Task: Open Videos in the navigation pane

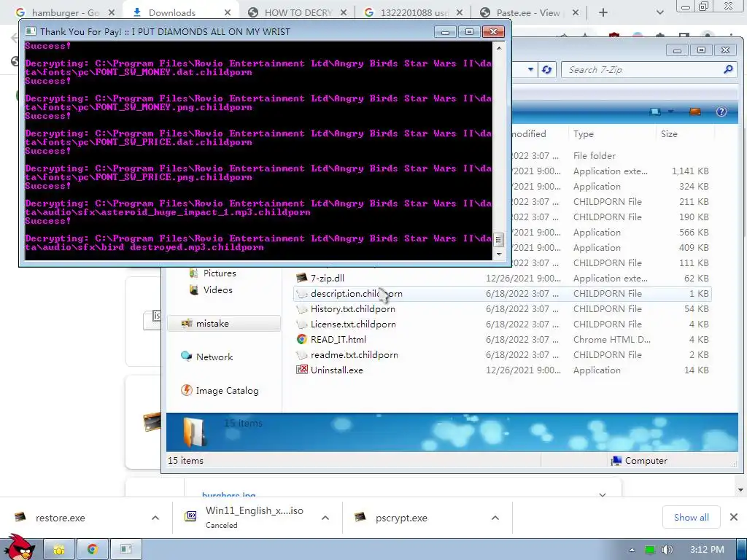Action: pyautogui.click(x=217, y=290)
